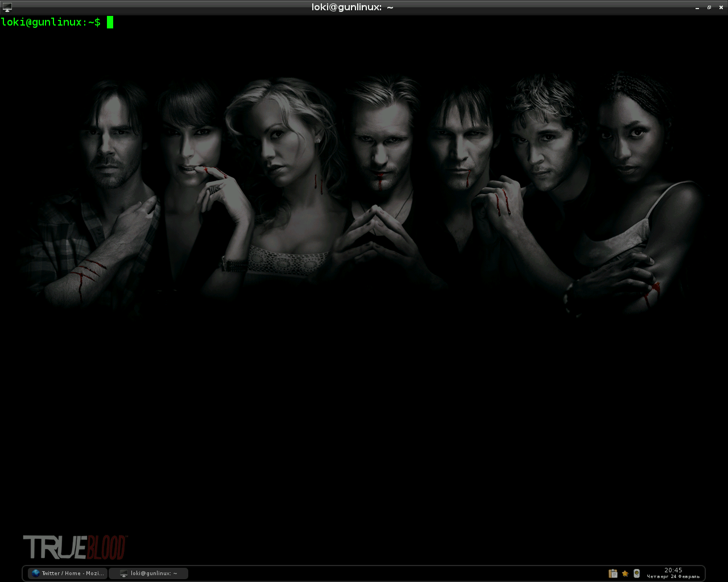Click the terminal prompt to position the cursor
Screen dimensions: 728x582
click(x=51, y=22)
